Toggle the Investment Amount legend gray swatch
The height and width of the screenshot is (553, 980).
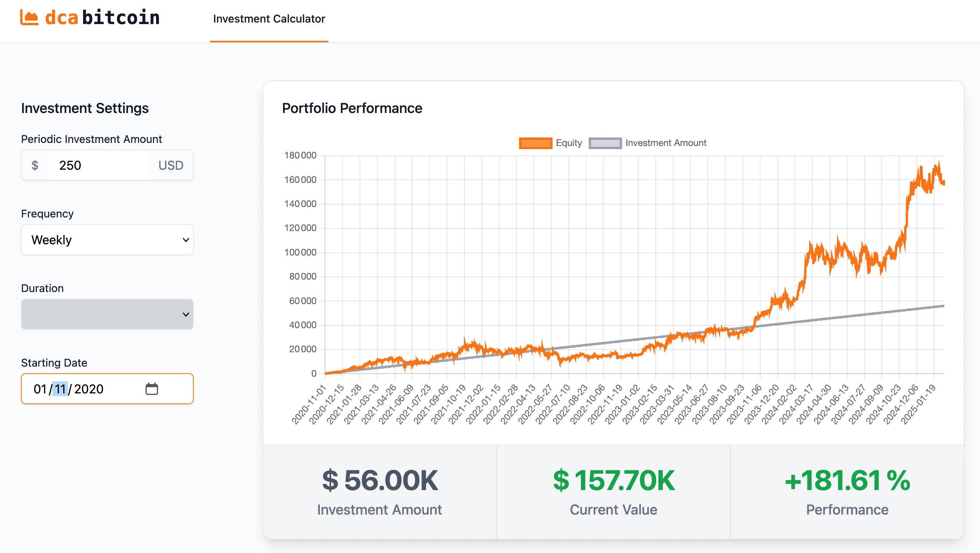pos(605,143)
